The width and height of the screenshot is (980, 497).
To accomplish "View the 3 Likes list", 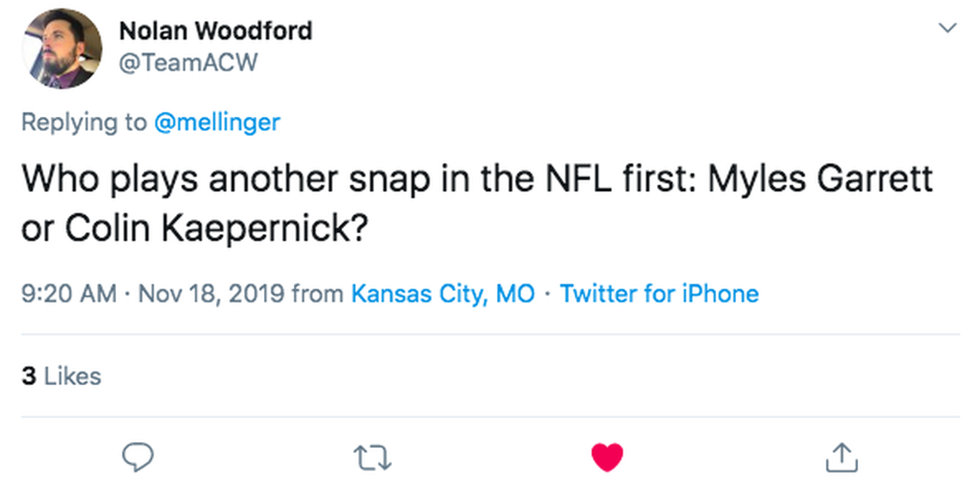I will point(61,376).
